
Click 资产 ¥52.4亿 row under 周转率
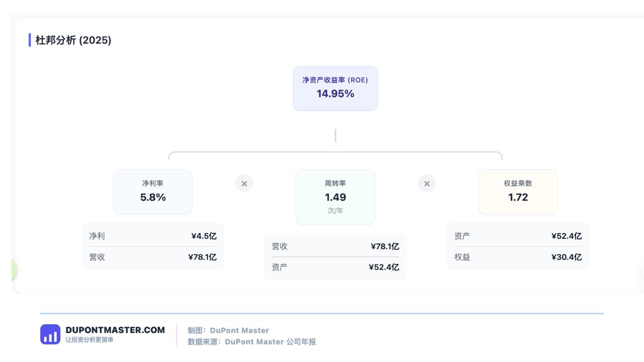[x=336, y=267]
